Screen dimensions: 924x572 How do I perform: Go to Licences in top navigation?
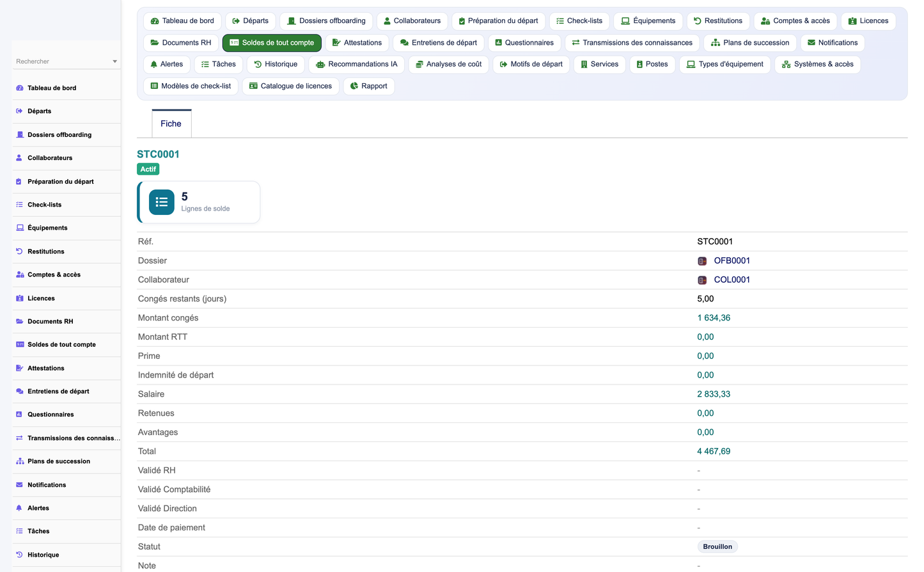point(868,21)
